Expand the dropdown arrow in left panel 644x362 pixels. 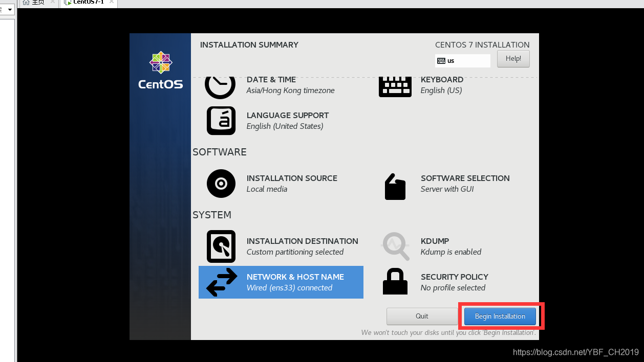[x=10, y=10]
